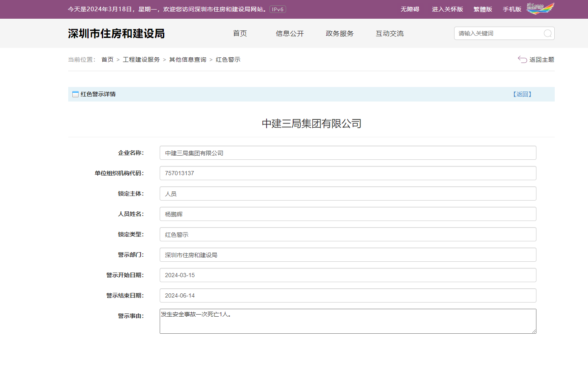588x377 pixels.
Task: Click inside the 警示事由 text area
Action: [x=348, y=320]
